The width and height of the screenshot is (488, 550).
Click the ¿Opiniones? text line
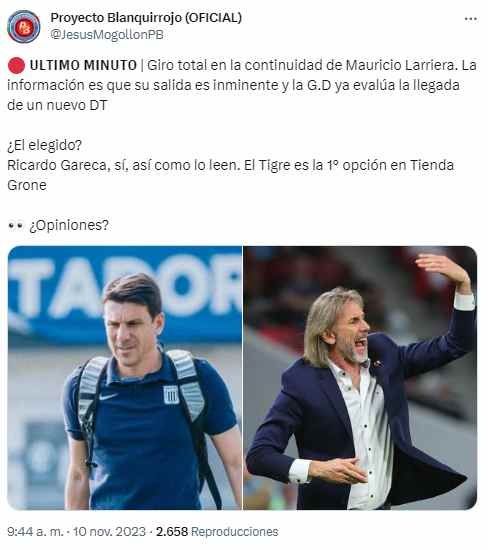click(x=69, y=226)
